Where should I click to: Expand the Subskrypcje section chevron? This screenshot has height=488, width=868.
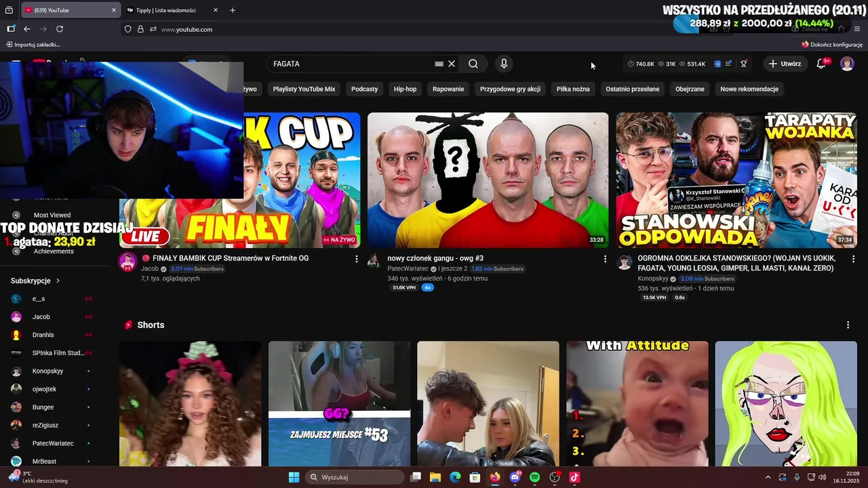tap(58, 281)
